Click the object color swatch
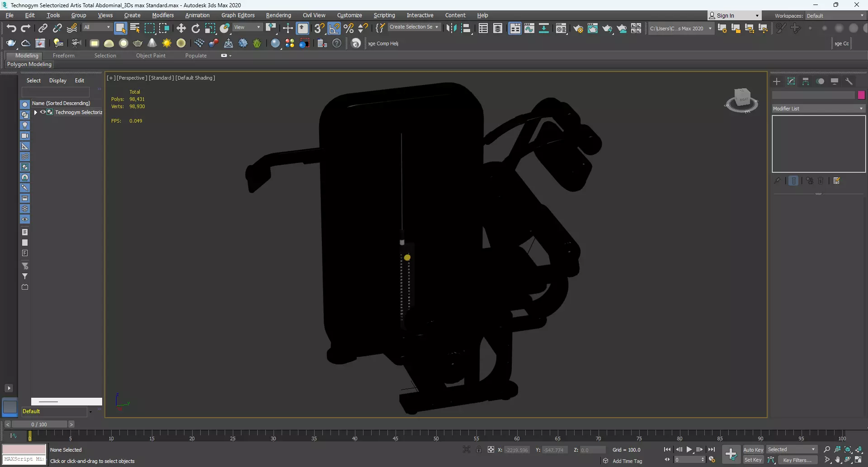868x467 pixels. [x=861, y=95]
